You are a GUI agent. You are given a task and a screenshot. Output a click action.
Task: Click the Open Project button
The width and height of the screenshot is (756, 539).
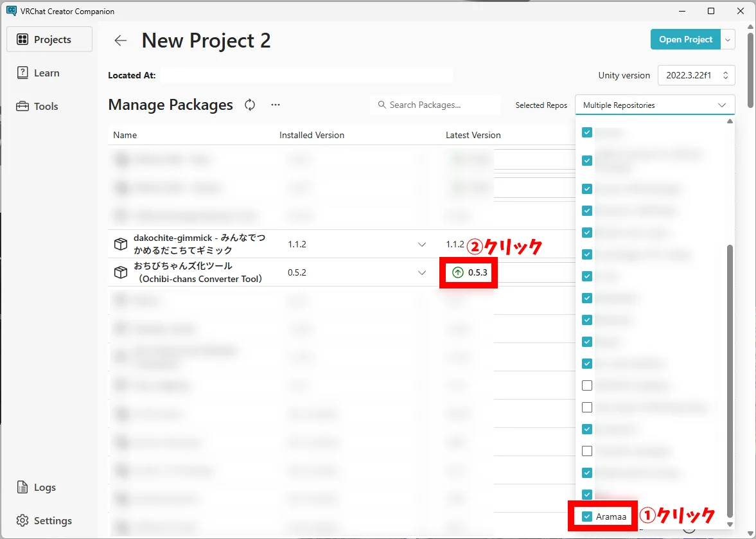pyautogui.click(x=685, y=39)
